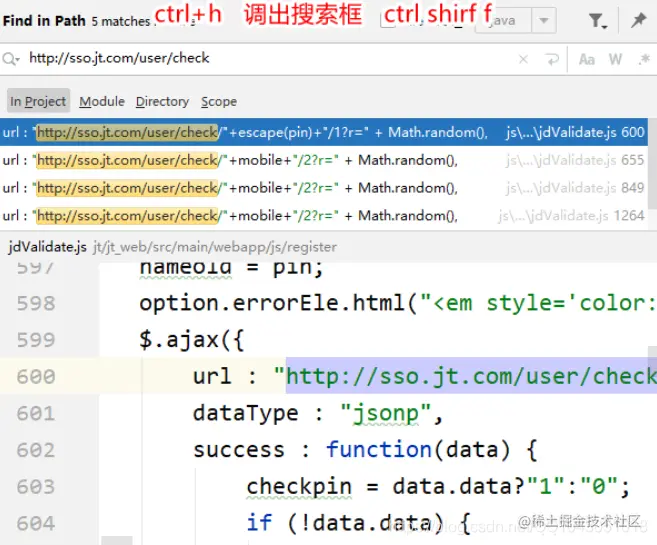The height and width of the screenshot is (545, 657).
Task: Pin the Find in Path window
Action: click(638, 20)
